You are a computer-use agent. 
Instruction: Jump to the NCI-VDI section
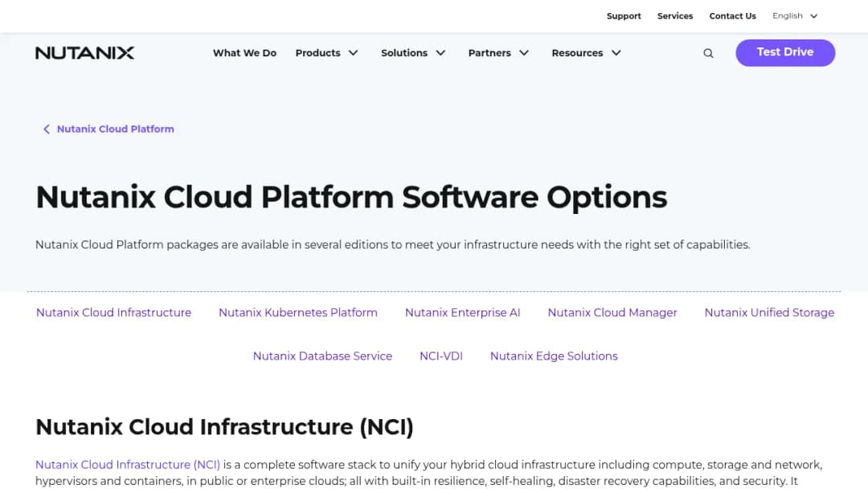pyautogui.click(x=440, y=356)
